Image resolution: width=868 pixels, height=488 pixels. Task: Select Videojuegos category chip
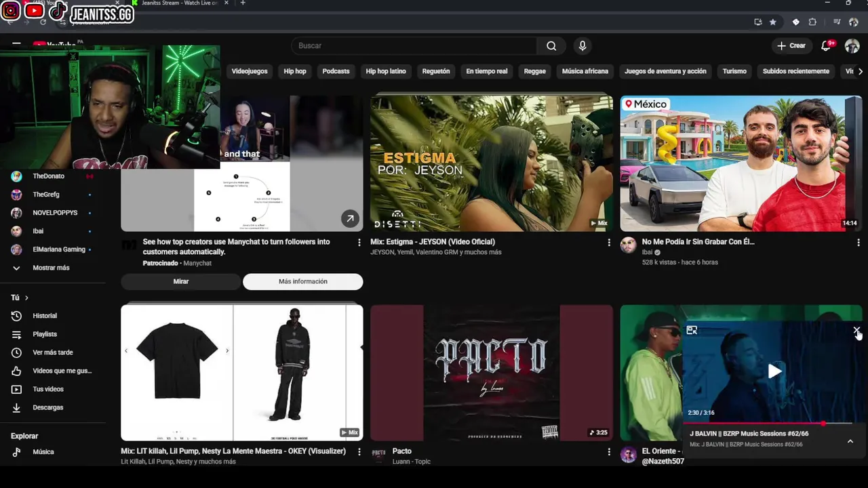pyautogui.click(x=250, y=71)
